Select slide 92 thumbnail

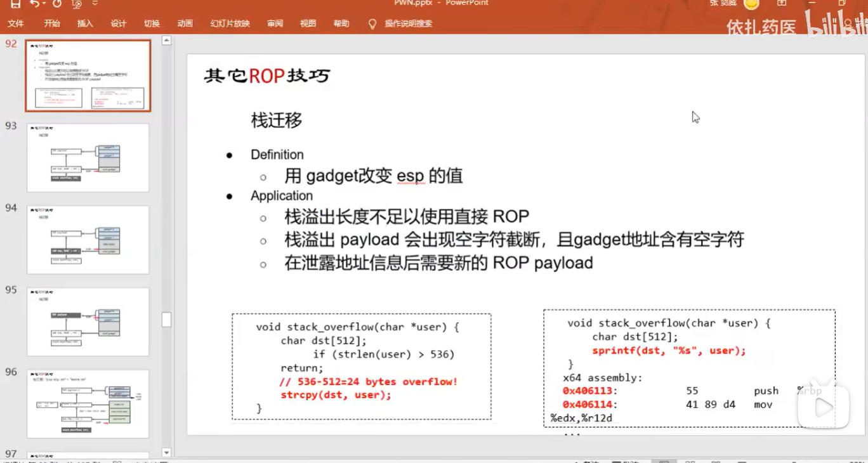pyautogui.click(x=88, y=76)
